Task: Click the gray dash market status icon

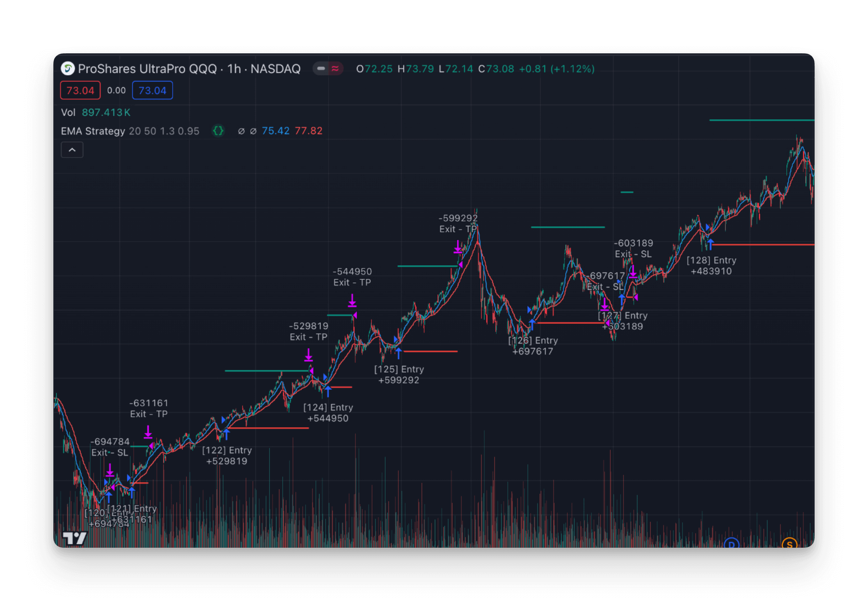Action: pos(321,68)
